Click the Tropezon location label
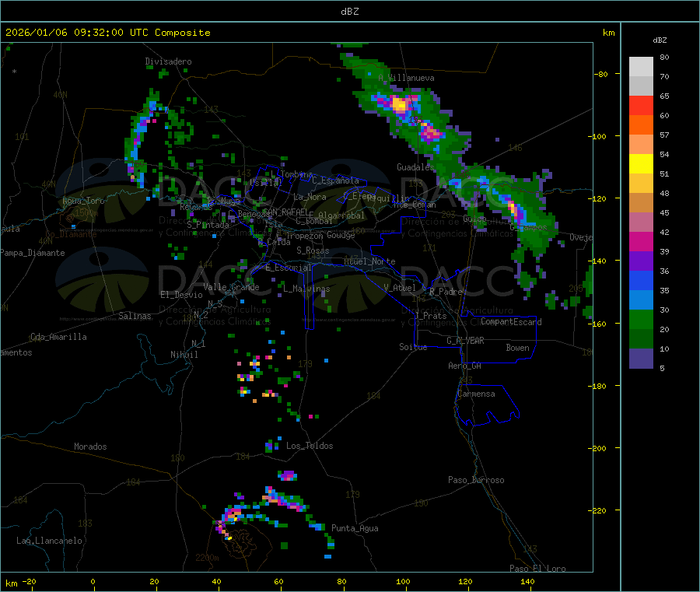Image resolution: width=700 pixels, height=592 pixels. click(x=305, y=236)
